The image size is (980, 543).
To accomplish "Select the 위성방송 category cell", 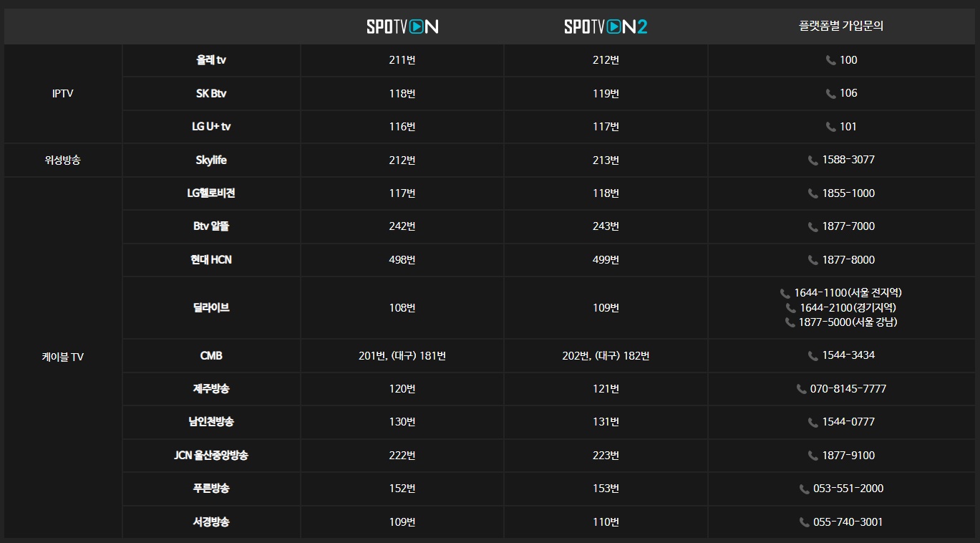I will (63, 160).
